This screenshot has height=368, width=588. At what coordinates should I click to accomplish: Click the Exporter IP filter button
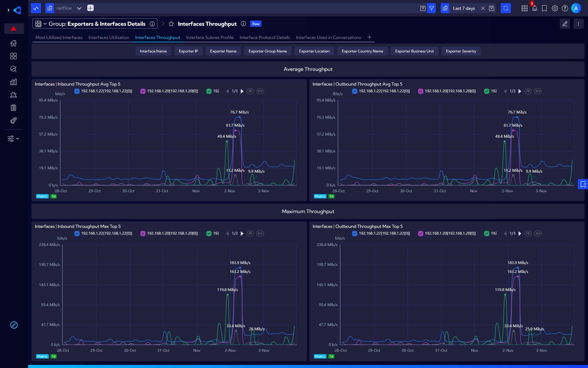pyautogui.click(x=188, y=51)
